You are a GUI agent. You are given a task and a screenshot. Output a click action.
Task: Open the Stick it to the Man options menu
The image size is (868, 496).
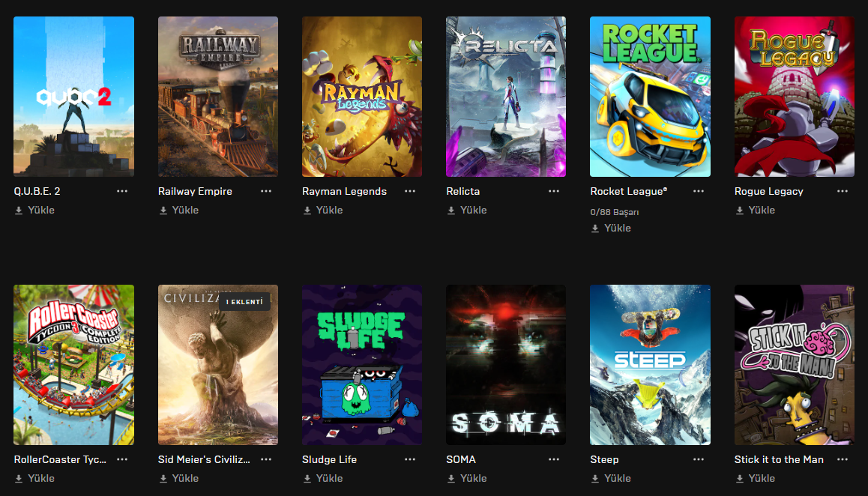[843, 459]
